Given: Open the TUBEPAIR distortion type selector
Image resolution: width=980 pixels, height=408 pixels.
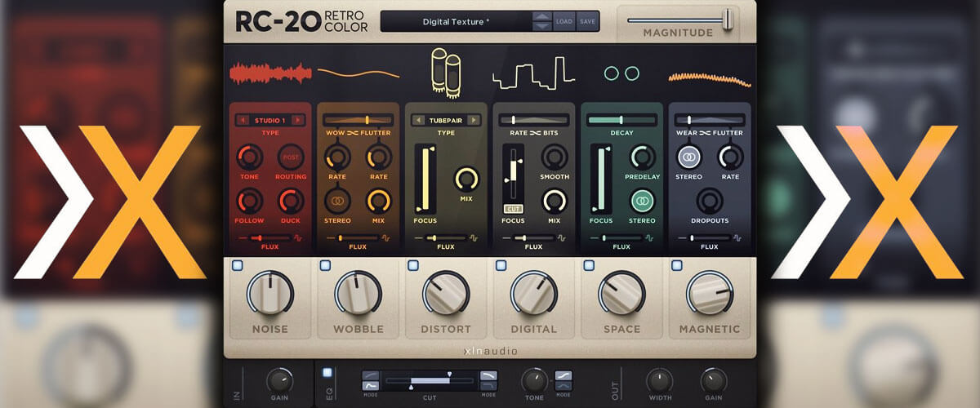Looking at the screenshot, I should (446, 120).
